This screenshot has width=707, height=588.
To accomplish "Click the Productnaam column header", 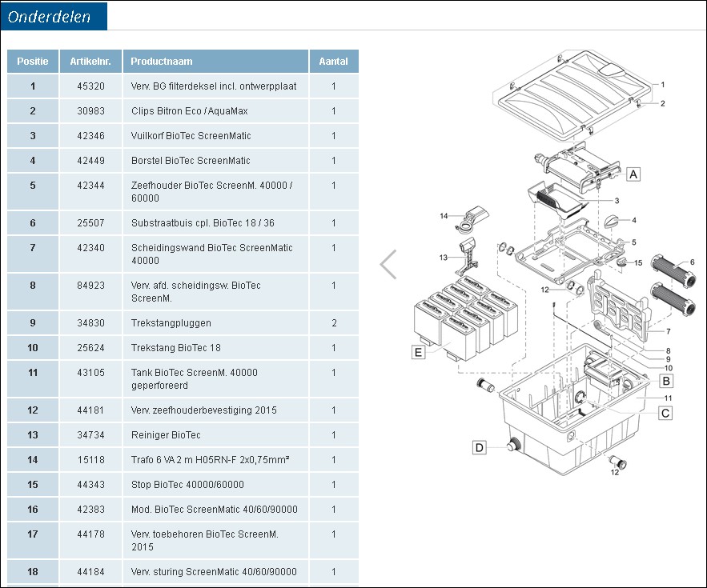I will tap(215, 62).
